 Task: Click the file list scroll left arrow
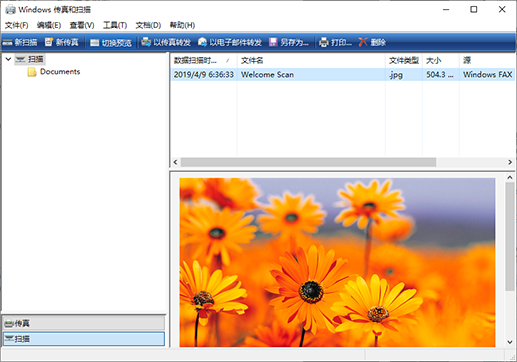pyautogui.click(x=175, y=162)
